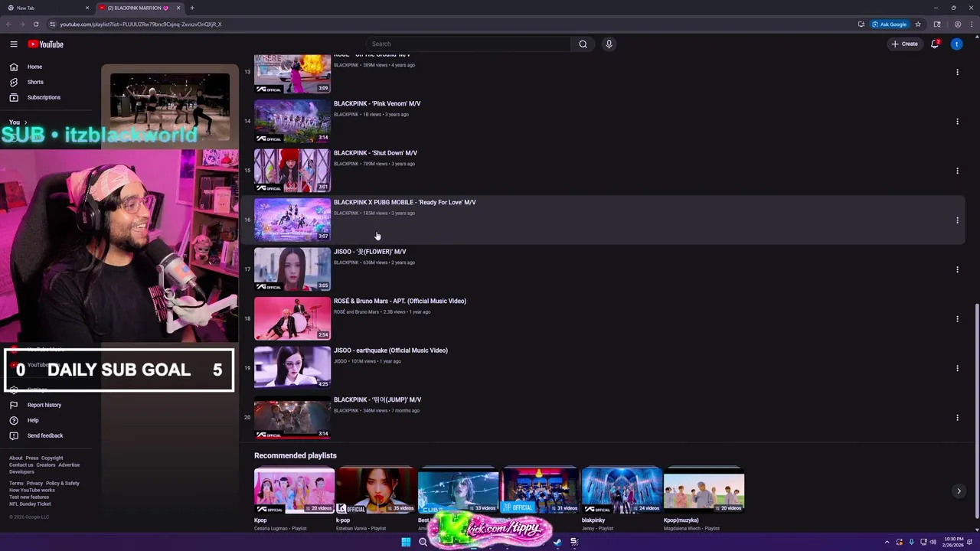Open options for JISOO earthquake video
The width and height of the screenshot is (980, 551).
tap(957, 368)
